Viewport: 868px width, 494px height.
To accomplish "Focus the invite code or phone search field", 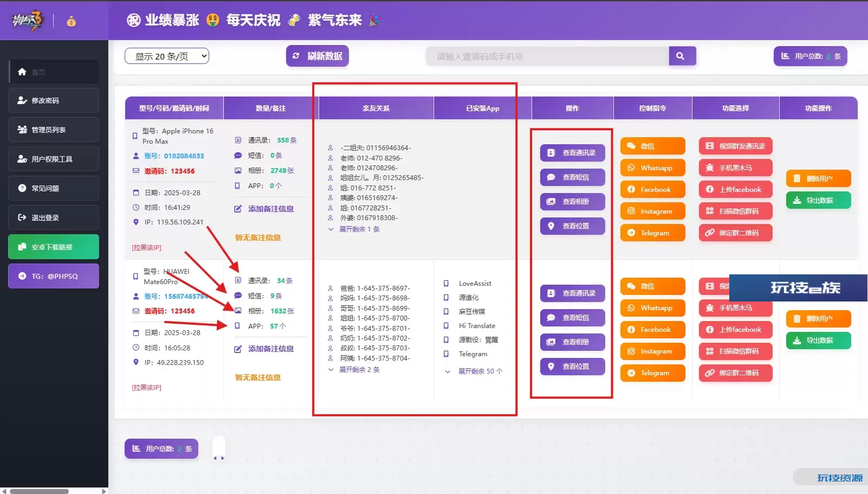I will 547,56.
